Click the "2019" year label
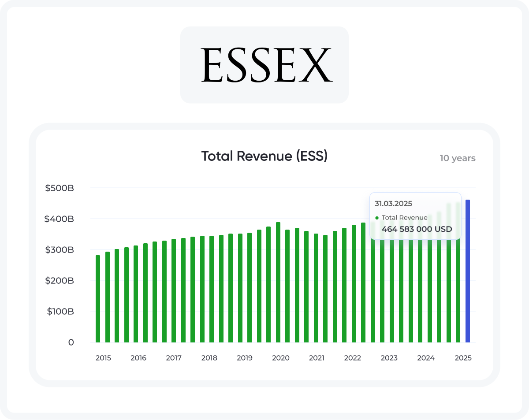This screenshot has height=420, width=529. [245, 358]
